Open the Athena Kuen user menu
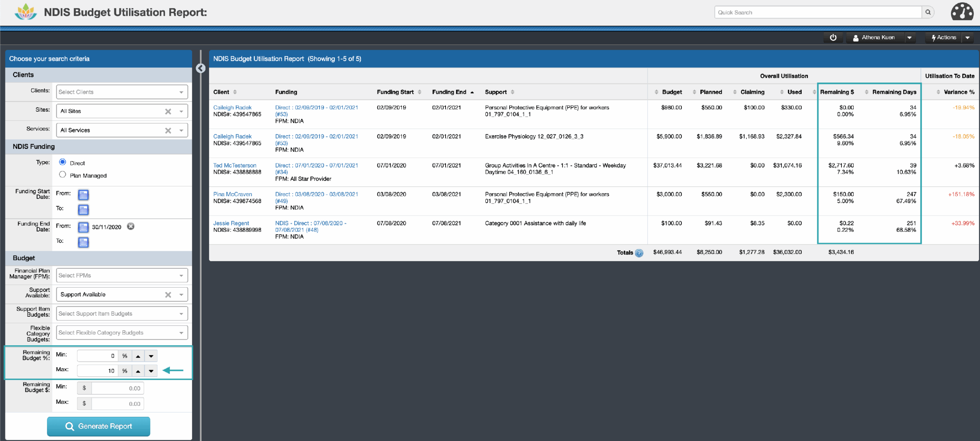Viewport: 980px width, 441px height. click(878, 37)
